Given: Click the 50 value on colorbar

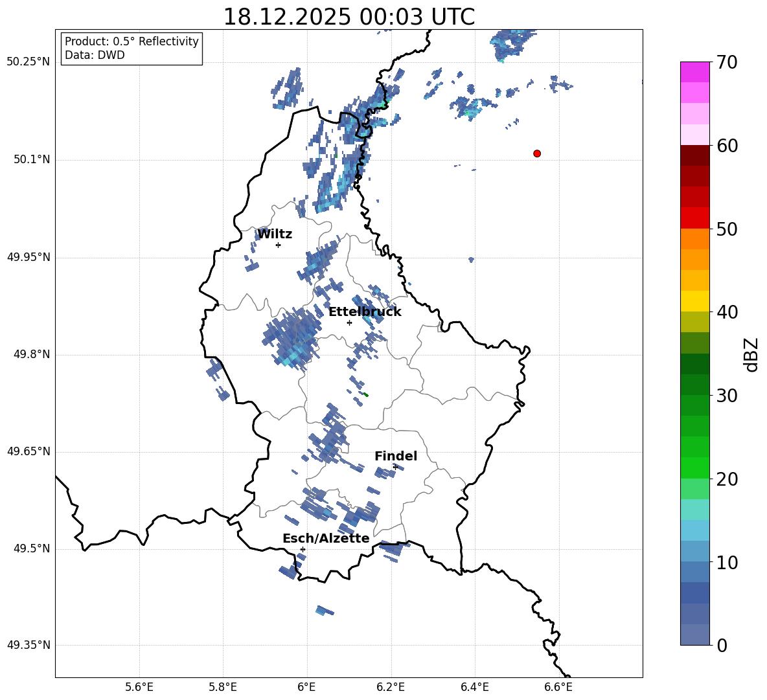Looking at the screenshot, I should coord(727,229).
